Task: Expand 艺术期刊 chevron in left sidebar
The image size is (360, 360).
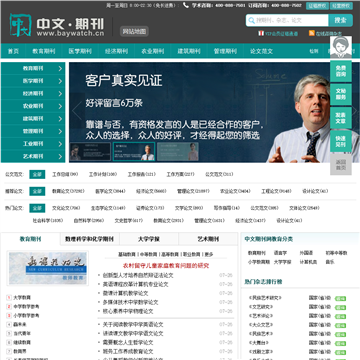Action: (60, 157)
